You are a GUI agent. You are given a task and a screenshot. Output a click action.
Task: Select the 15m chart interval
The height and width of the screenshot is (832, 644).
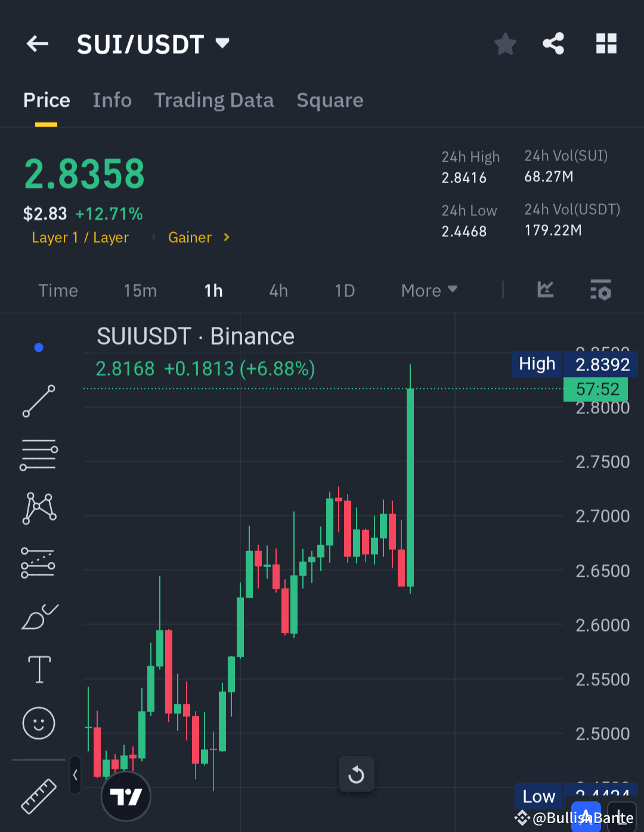(140, 290)
